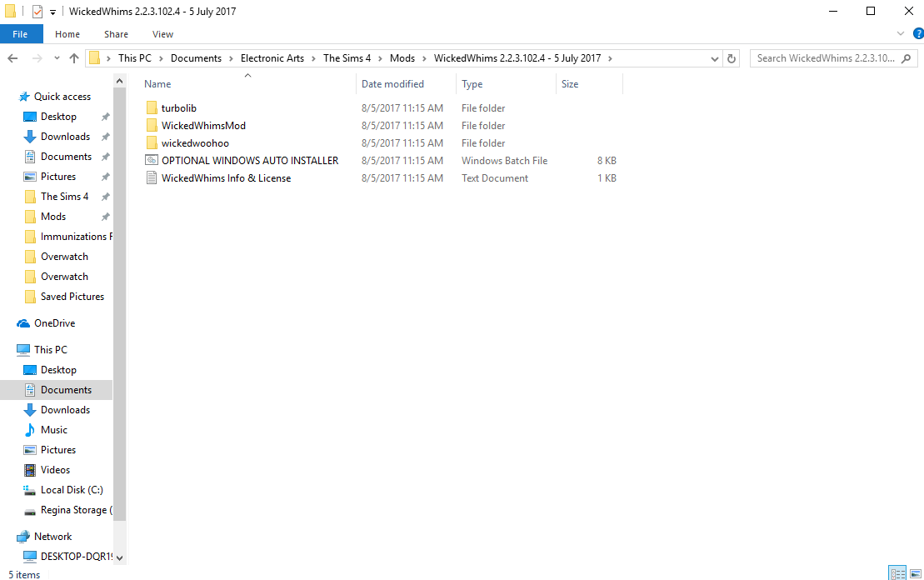Screen dimensions: 924x580
Task: Open pinned Mods folder in Quick access
Action: (53, 217)
